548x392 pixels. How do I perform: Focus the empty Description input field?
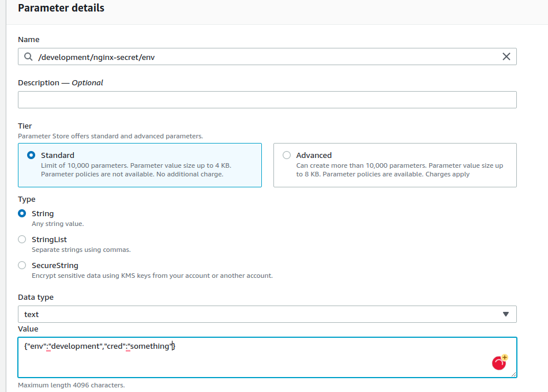click(267, 100)
